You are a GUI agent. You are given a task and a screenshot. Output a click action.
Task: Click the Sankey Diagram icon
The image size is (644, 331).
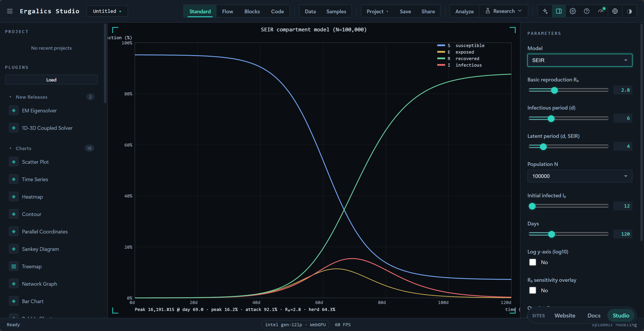pyautogui.click(x=14, y=249)
